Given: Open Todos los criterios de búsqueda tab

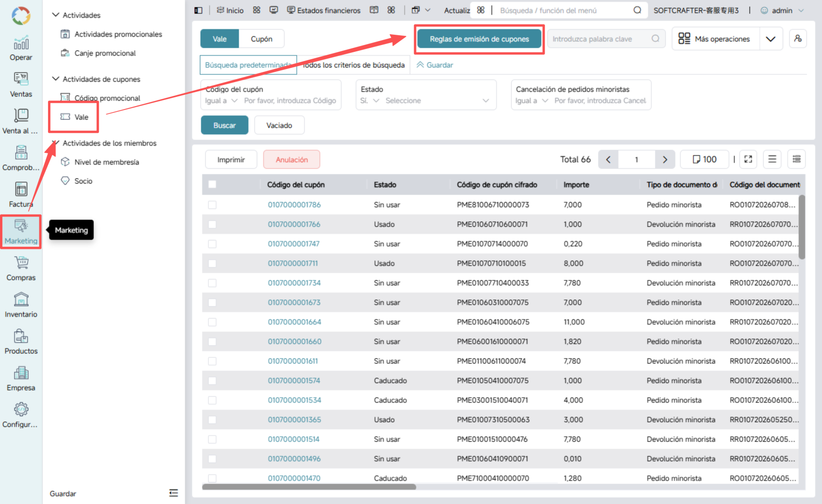Looking at the screenshot, I should tap(354, 65).
